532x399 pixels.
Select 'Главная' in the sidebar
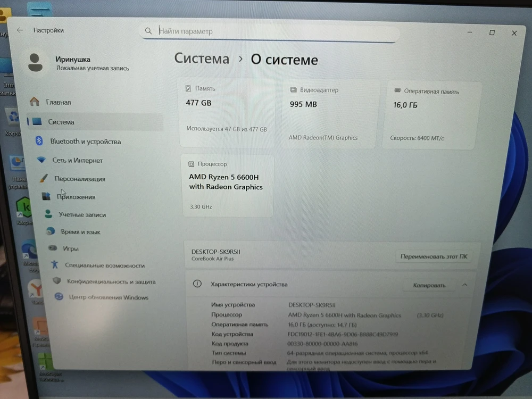pos(59,102)
